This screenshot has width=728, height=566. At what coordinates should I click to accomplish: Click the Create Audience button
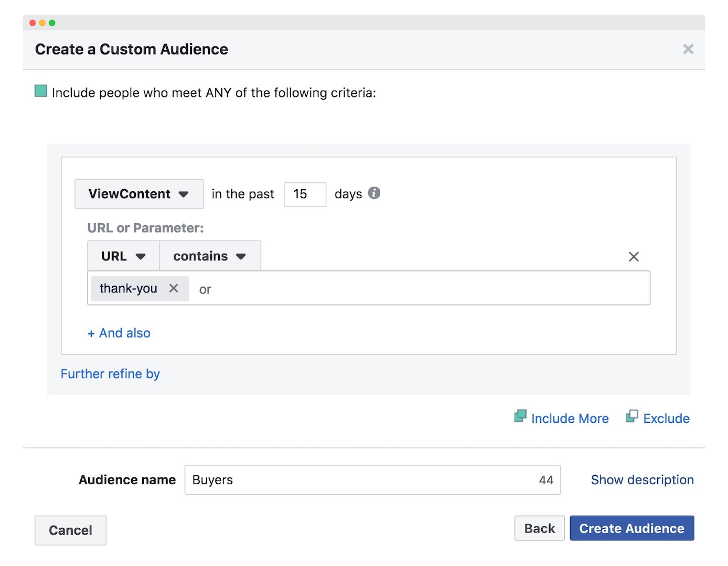pos(632,528)
